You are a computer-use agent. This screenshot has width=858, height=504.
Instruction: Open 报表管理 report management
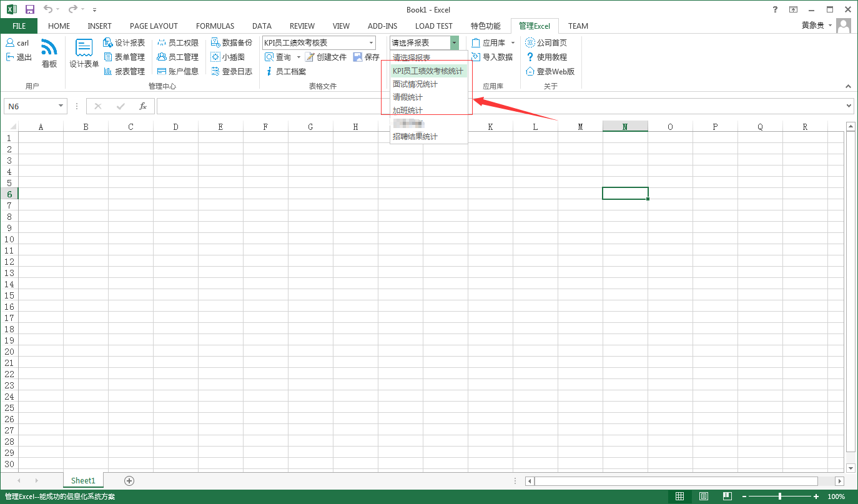pyautogui.click(x=124, y=71)
